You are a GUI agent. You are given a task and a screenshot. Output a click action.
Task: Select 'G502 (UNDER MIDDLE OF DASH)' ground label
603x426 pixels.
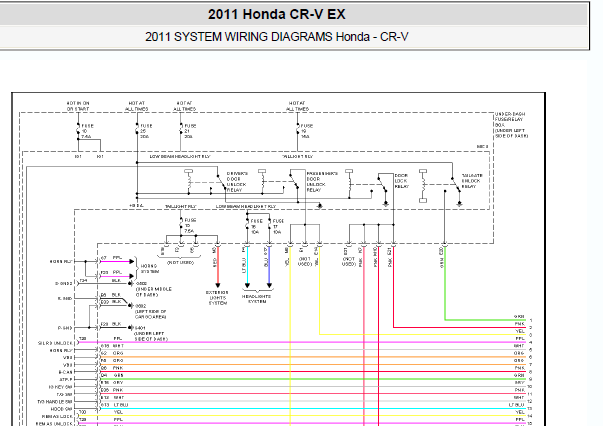[x=153, y=289]
